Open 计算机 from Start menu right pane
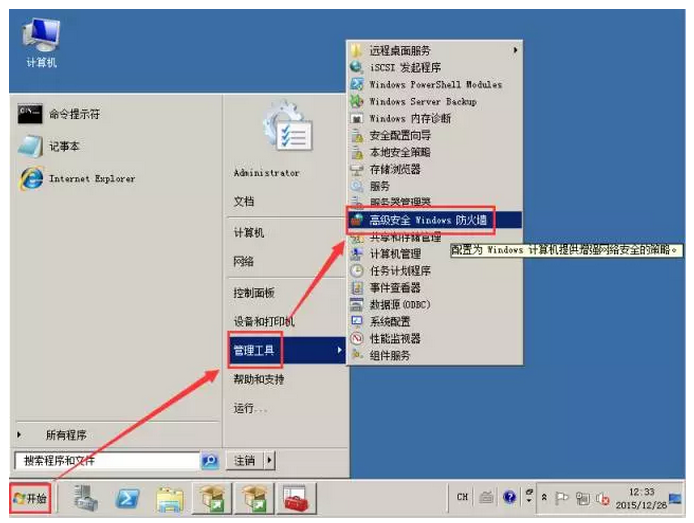Viewport: 694px width, 523px height. [x=248, y=232]
